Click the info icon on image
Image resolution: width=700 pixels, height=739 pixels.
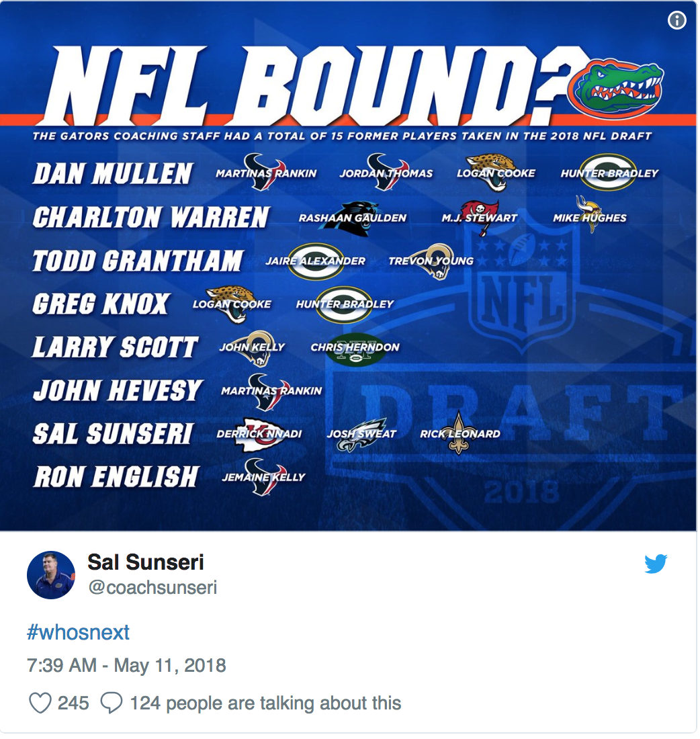pos(677,20)
